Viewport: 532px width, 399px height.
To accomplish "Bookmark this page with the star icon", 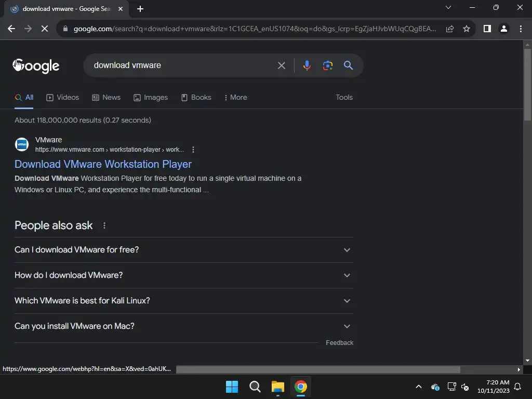I will coord(467,29).
